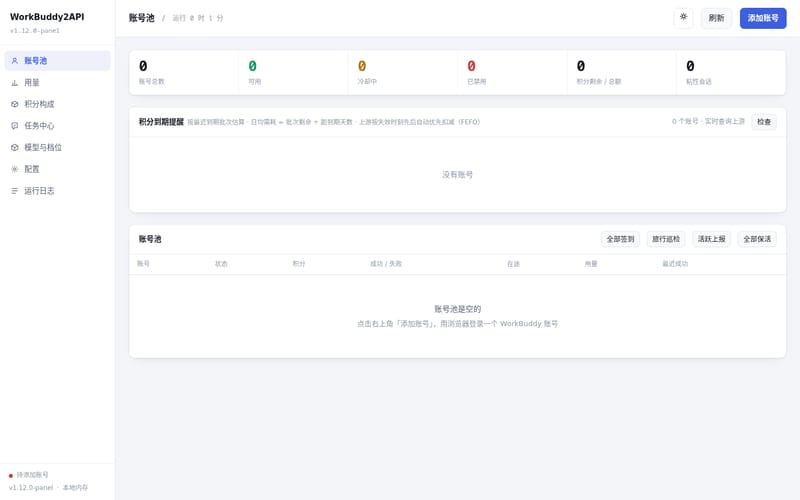Click the 活跃上报 button

point(711,239)
